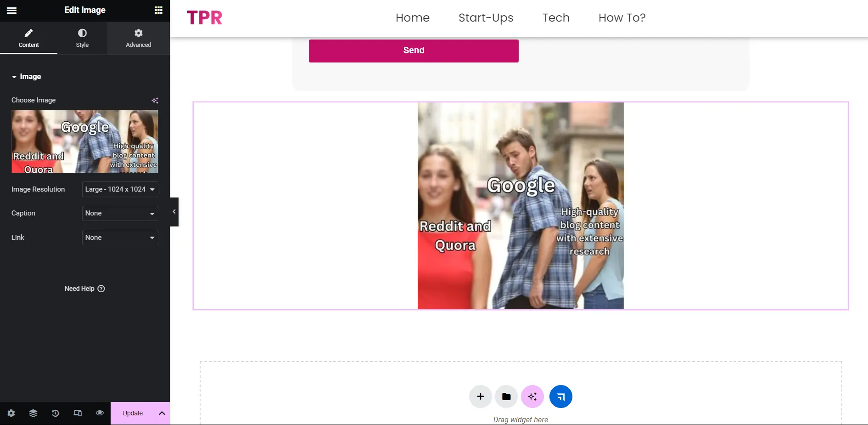Viewport: 868px width, 425px height.
Task: Open template library folder icon
Action: pos(506,397)
